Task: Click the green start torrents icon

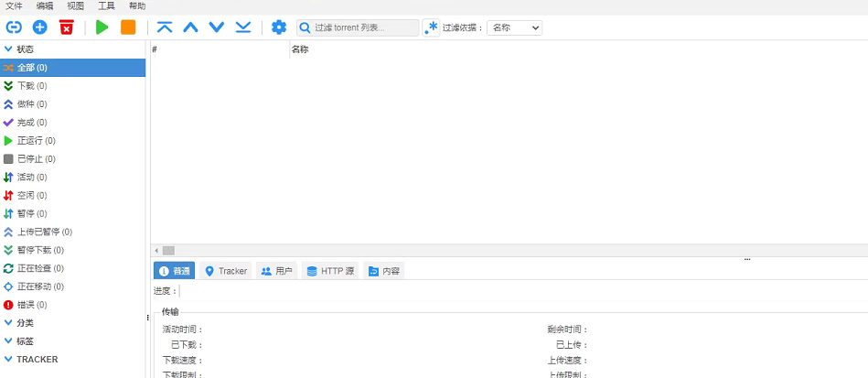Action: pos(102,27)
